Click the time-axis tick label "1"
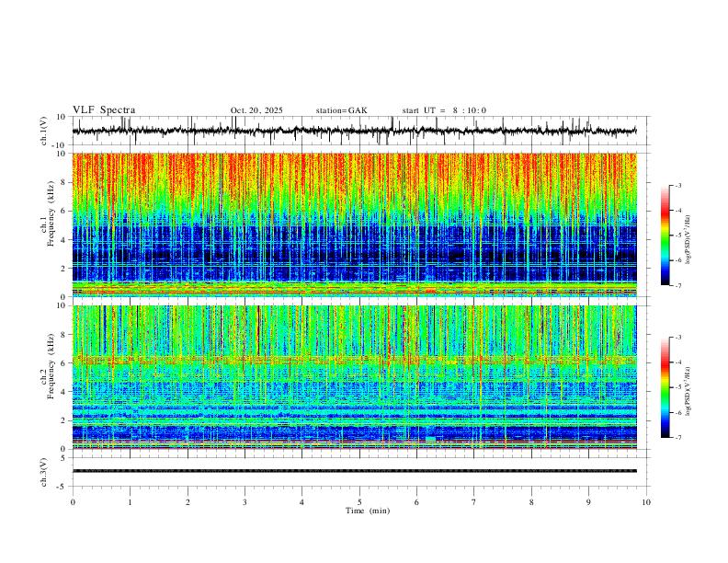The height and width of the screenshot is (563, 728). tap(130, 502)
